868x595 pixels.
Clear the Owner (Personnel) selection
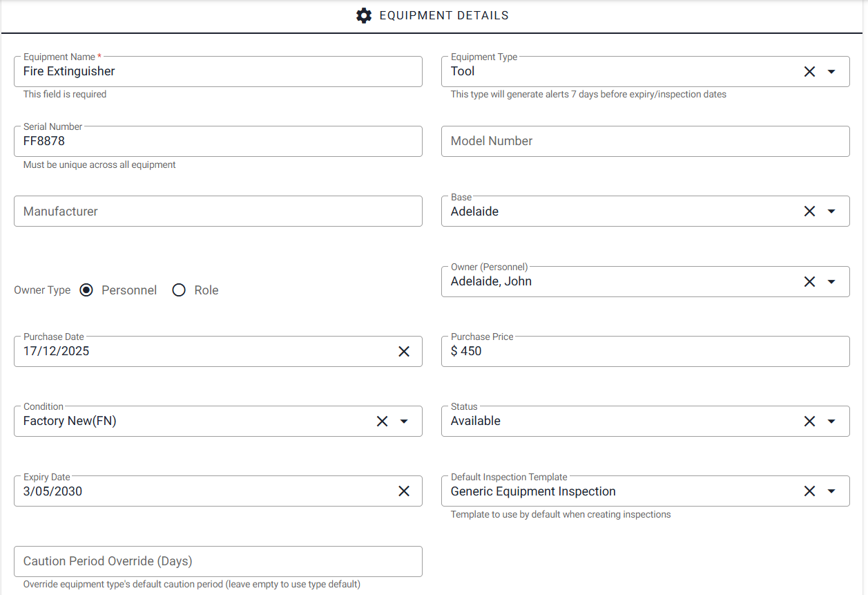click(x=809, y=282)
